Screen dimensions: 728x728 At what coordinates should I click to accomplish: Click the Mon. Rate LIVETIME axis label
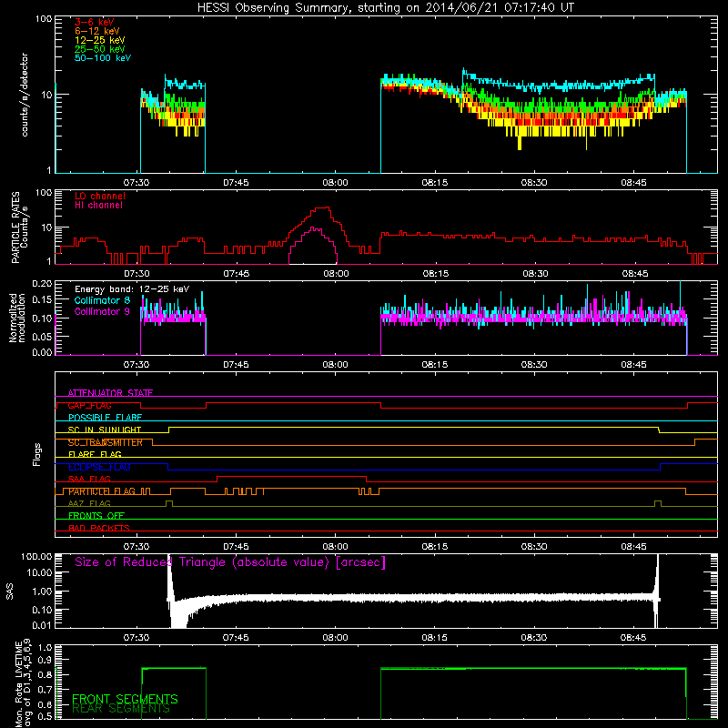(x=24, y=684)
